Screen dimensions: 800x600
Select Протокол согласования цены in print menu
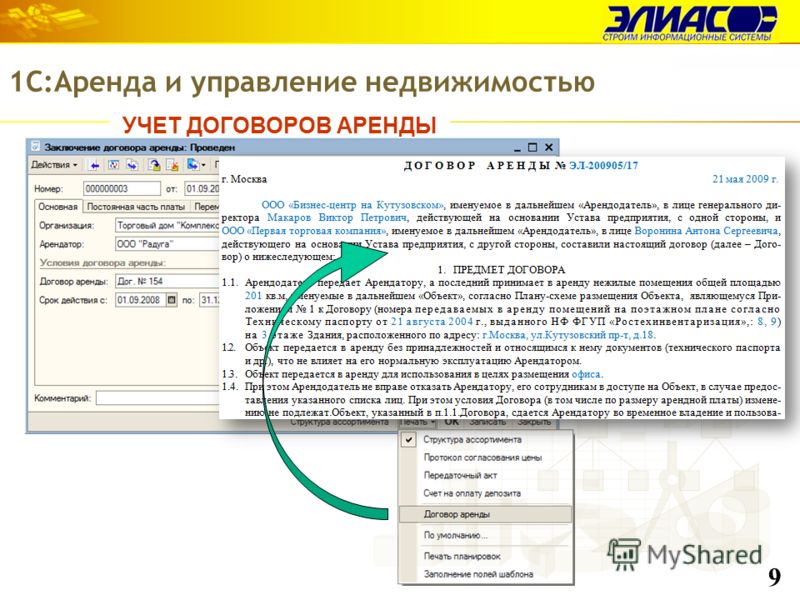click(485, 458)
